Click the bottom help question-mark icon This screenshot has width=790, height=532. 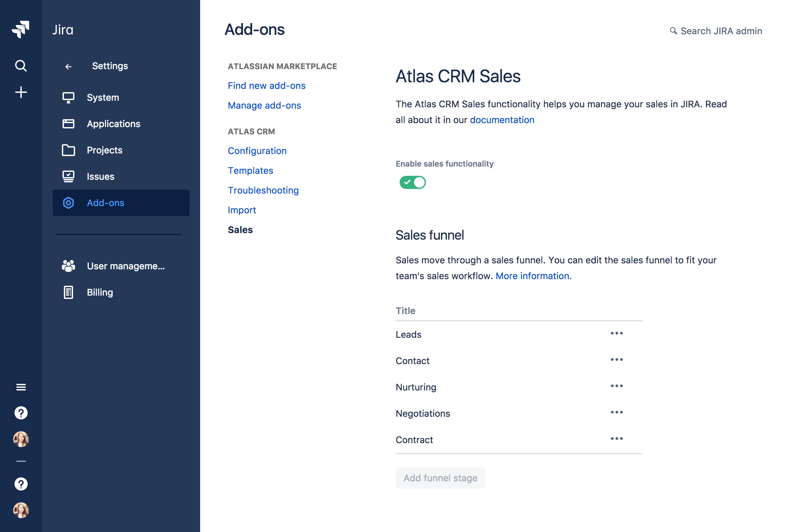click(x=21, y=484)
